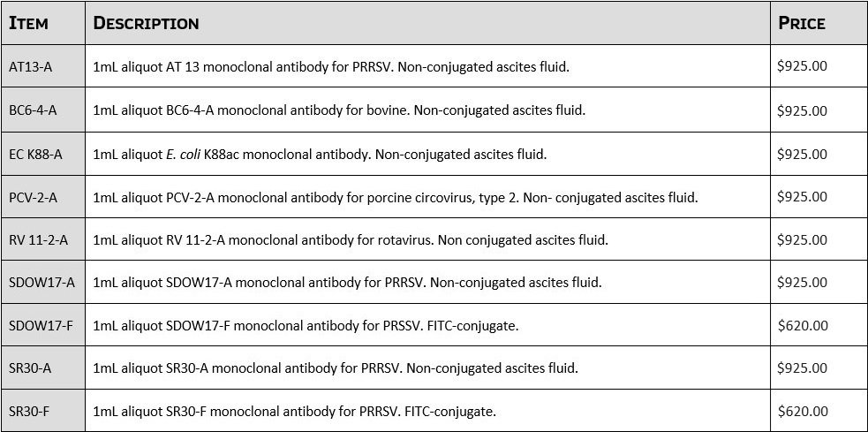The height and width of the screenshot is (432, 868).
Task: Select the SR30-A item cell
Action: [30, 368]
